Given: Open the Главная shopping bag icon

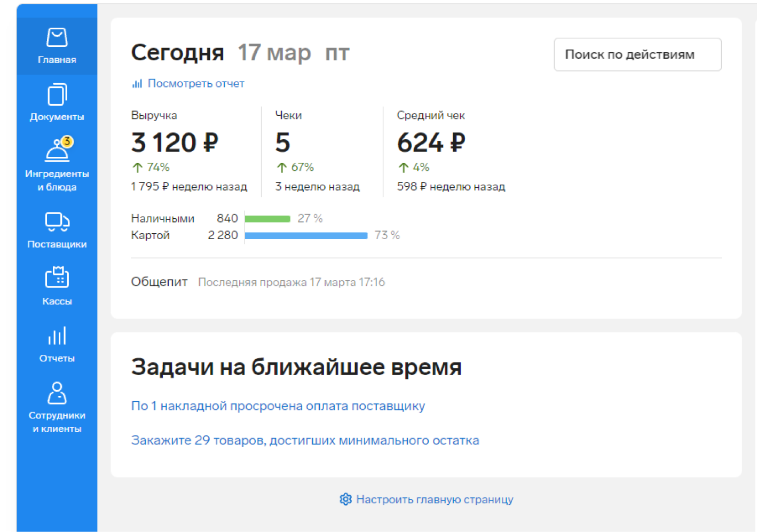Looking at the screenshot, I should 57,38.
